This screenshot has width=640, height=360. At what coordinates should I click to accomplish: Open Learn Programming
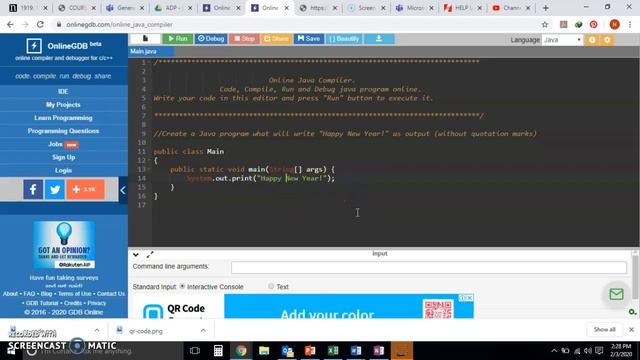(x=63, y=118)
